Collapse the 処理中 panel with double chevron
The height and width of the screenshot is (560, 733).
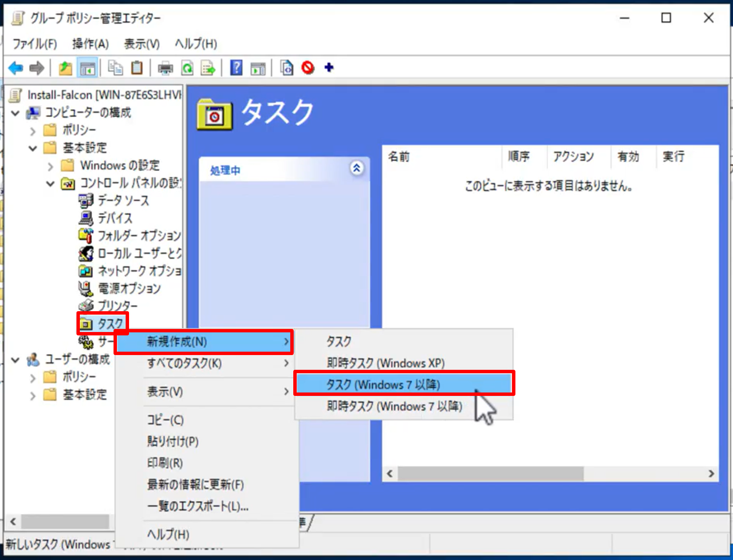click(x=356, y=168)
